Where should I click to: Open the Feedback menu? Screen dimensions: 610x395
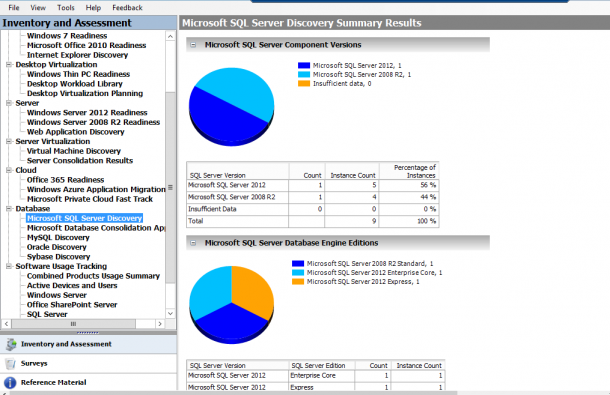click(x=127, y=7)
